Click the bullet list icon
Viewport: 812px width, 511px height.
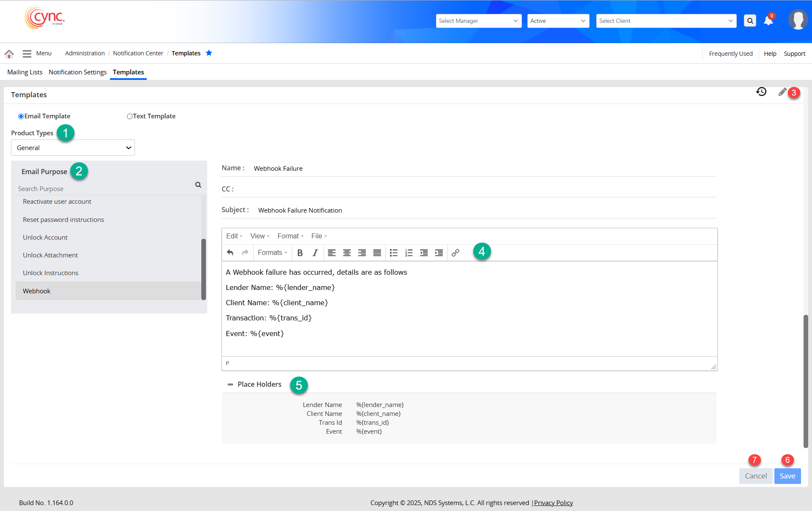pos(393,253)
